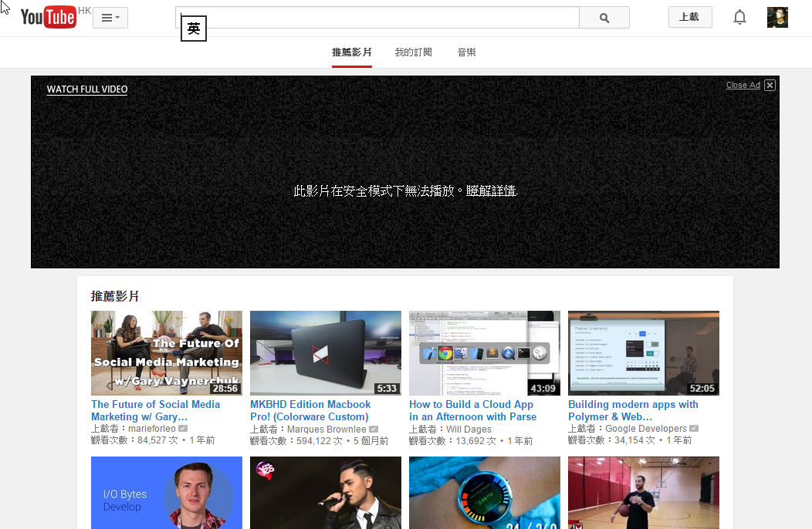Switch to the 我的訂閱 tab

pyautogui.click(x=413, y=52)
